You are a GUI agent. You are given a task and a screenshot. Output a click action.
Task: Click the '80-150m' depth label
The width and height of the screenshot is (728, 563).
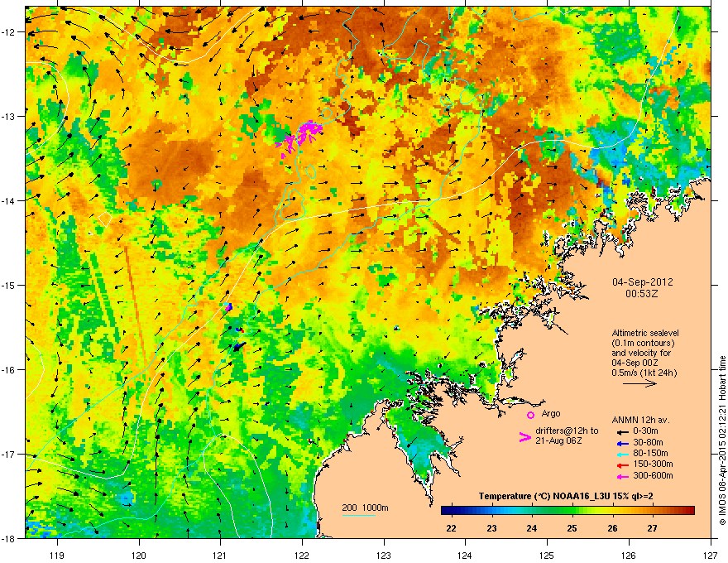[x=650, y=454]
